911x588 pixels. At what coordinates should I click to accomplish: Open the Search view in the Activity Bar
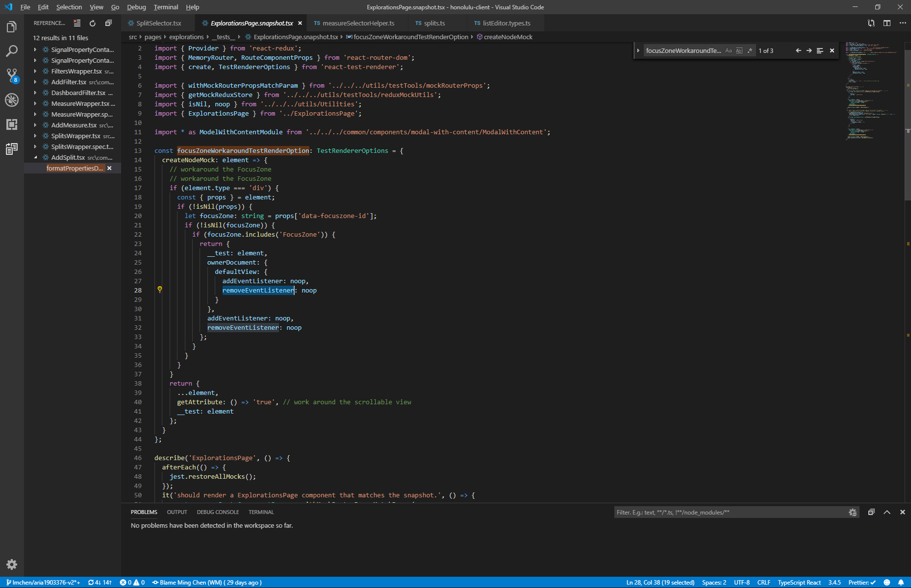tap(12, 50)
